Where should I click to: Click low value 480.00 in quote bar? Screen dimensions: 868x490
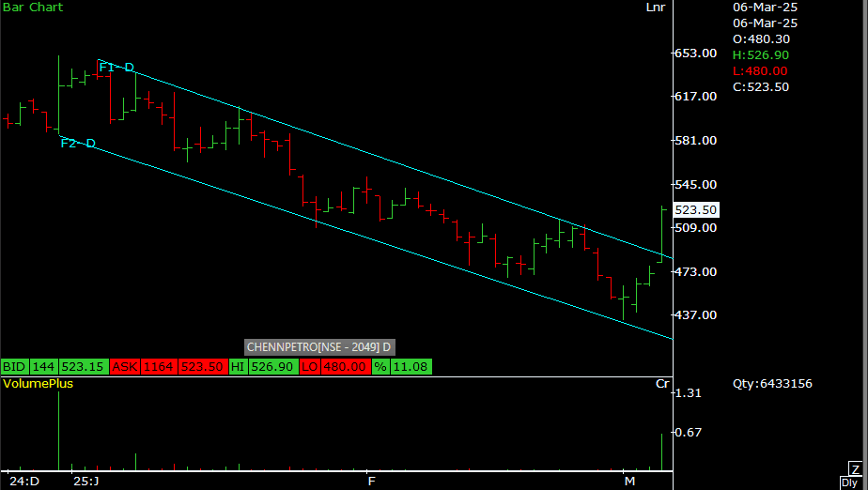345,367
